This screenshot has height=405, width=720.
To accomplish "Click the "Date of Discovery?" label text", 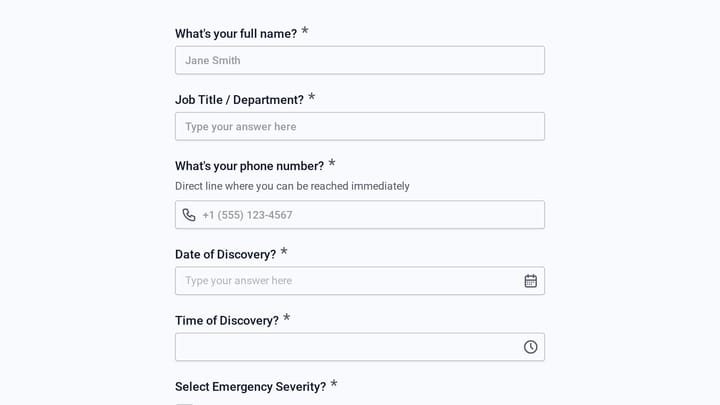I will click(x=225, y=254).
